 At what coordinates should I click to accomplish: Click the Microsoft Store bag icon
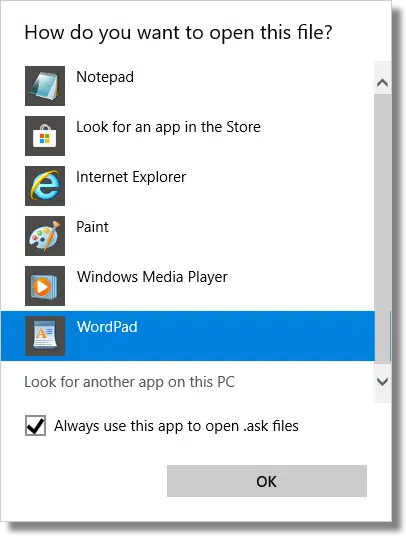(x=45, y=136)
